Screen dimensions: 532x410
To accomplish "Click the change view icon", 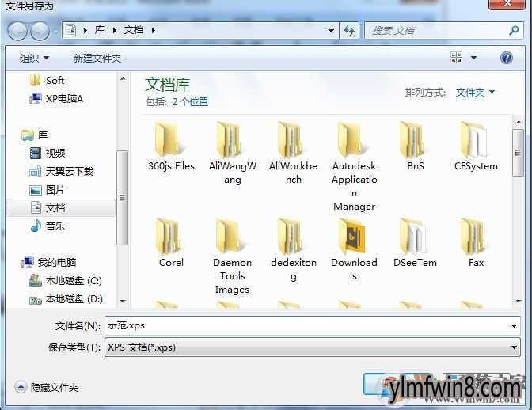I will (x=456, y=58).
